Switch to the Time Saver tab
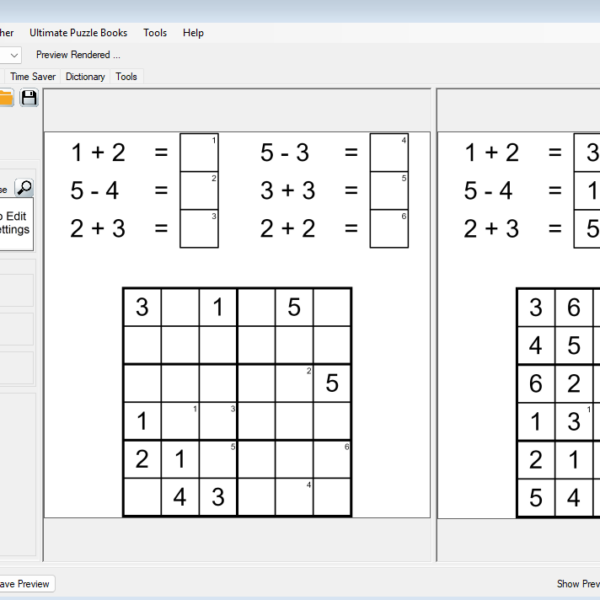This screenshot has height=600, width=600. click(x=33, y=76)
